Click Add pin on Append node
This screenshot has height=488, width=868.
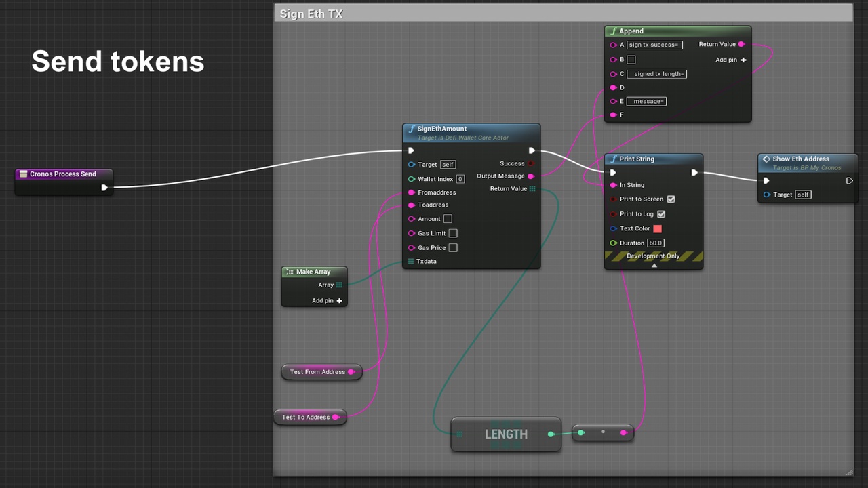pyautogui.click(x=731, y=60)
